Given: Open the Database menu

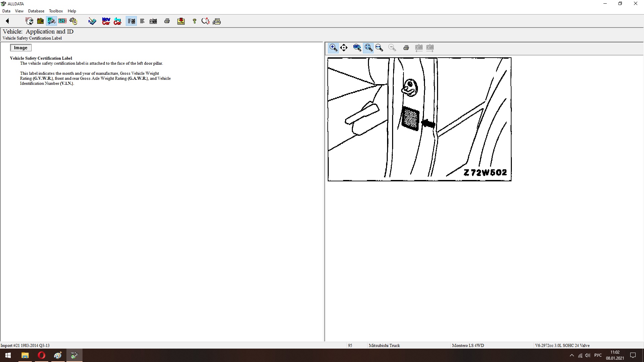Looking at the screenshot, I should click(36, 11).
